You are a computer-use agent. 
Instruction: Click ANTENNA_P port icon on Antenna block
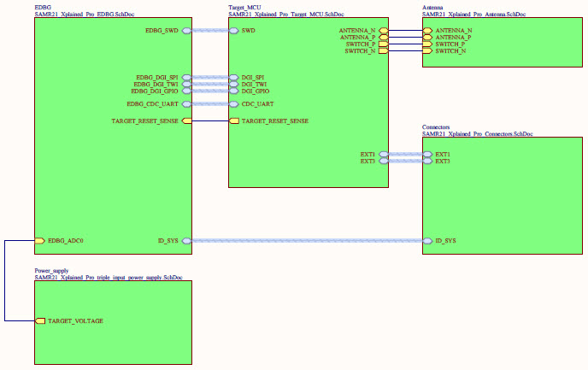427,38
